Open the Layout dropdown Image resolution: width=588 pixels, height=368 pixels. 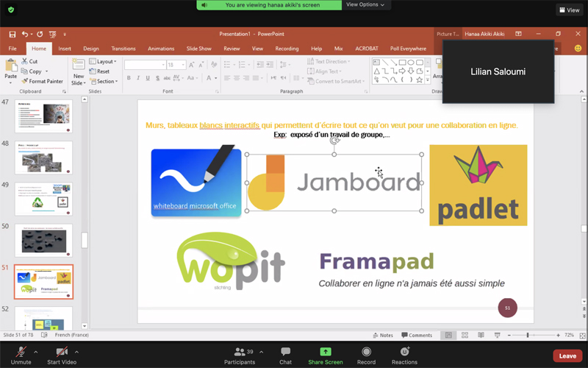coord(103,61)
